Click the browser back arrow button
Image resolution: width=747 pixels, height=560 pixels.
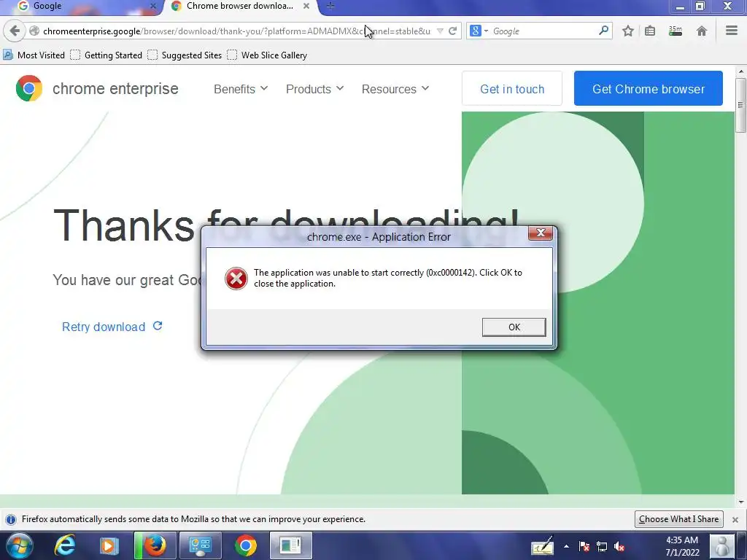coord(15,31)
